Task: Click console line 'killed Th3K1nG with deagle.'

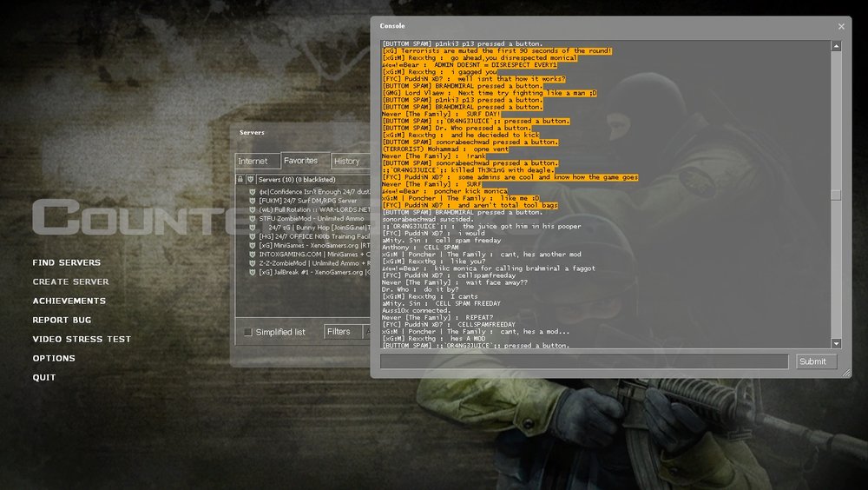Action: pos(468,170)
